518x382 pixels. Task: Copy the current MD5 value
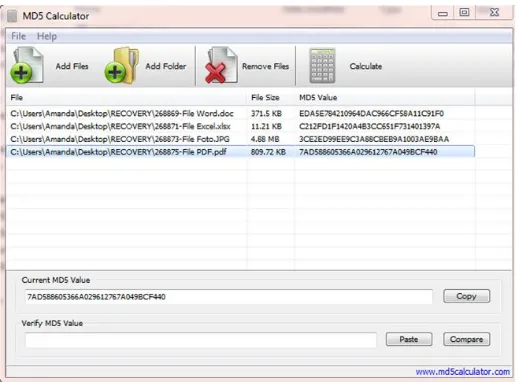466,296
